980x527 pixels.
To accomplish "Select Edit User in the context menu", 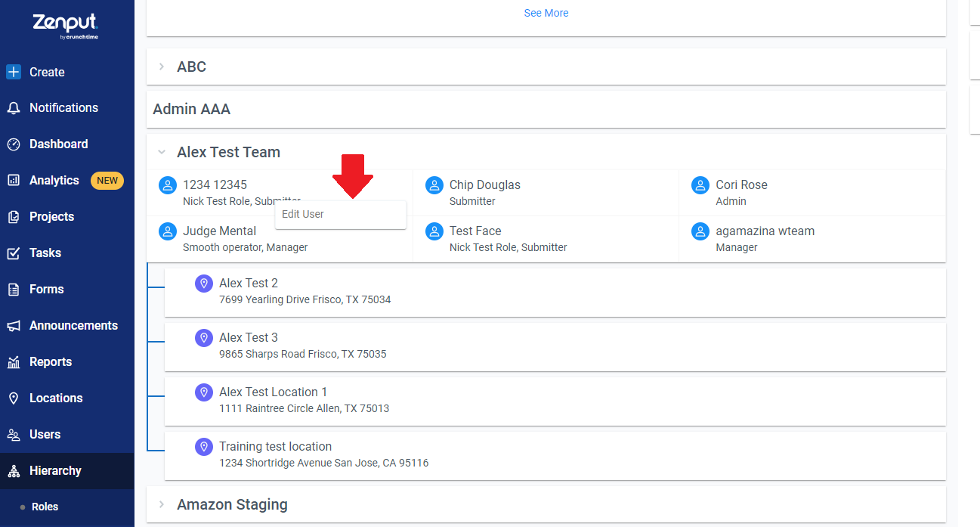I will point(341,214).
